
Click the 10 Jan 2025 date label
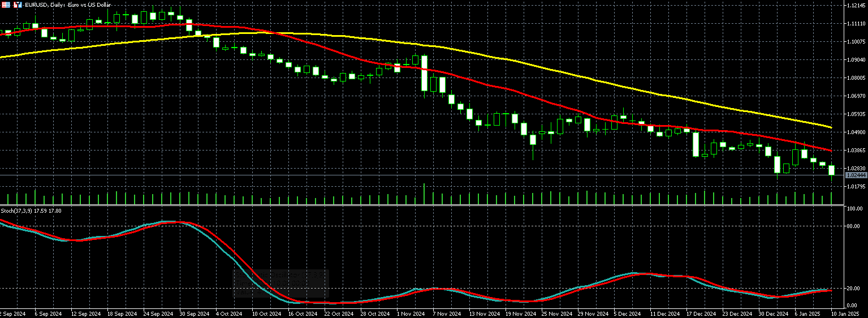coord(847,313)
